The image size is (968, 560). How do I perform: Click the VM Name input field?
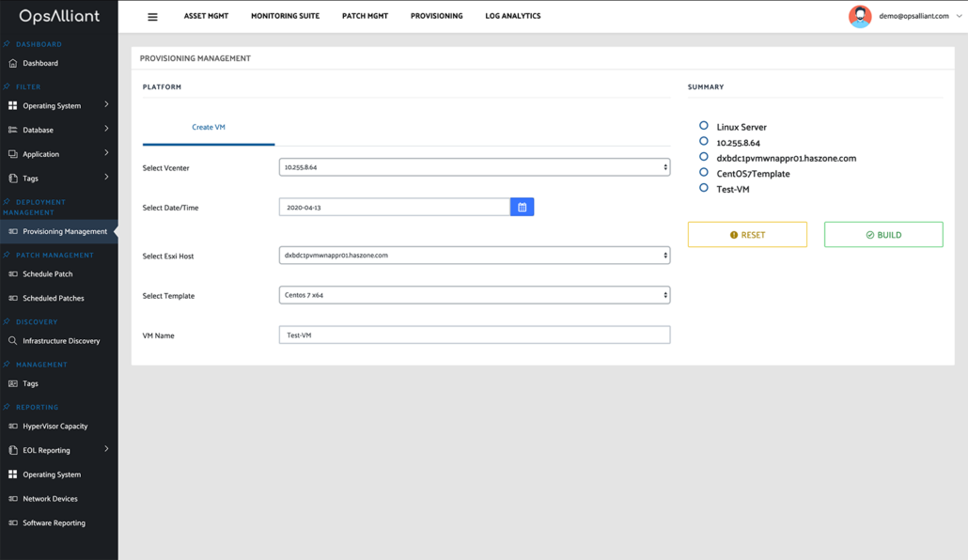coord(475,334)
